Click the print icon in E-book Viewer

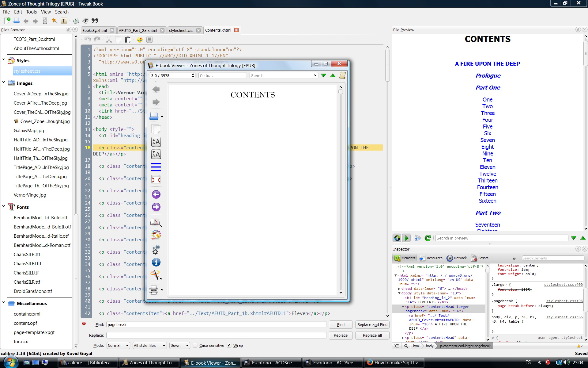pos(154,289)
